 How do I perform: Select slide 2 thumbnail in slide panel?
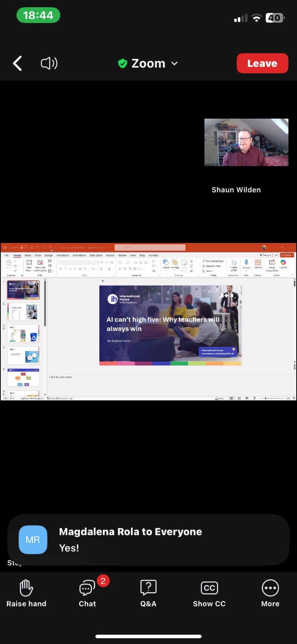[24, 312]
